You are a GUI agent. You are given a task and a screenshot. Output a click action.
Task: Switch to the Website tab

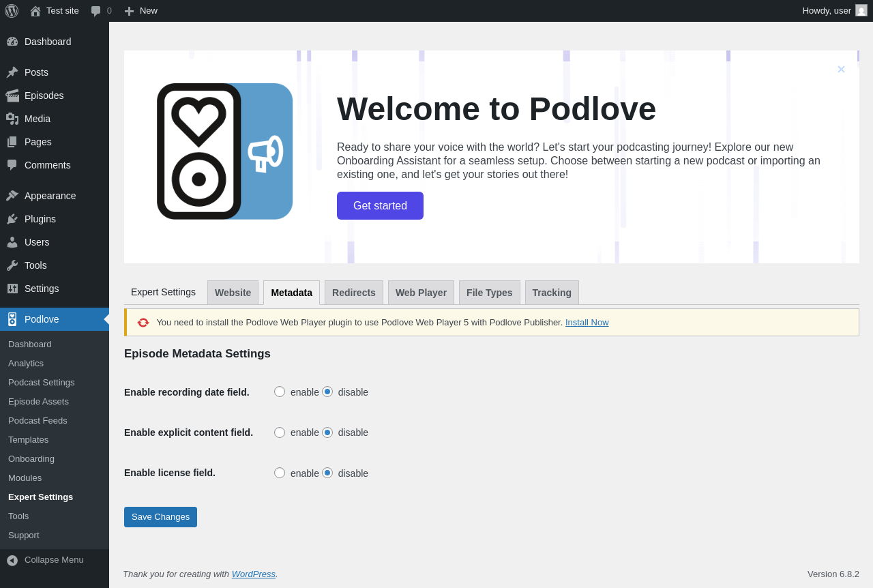[233, 293]
